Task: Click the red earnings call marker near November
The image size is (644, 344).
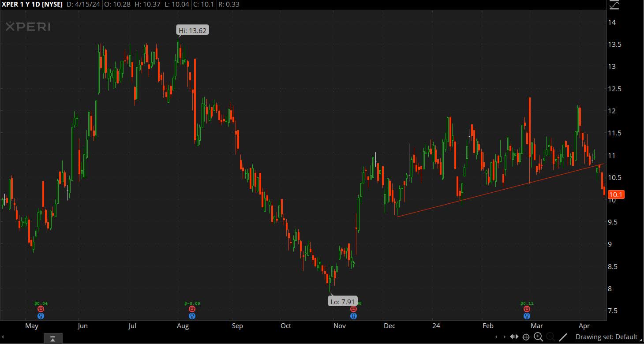Action: point(353,309)
